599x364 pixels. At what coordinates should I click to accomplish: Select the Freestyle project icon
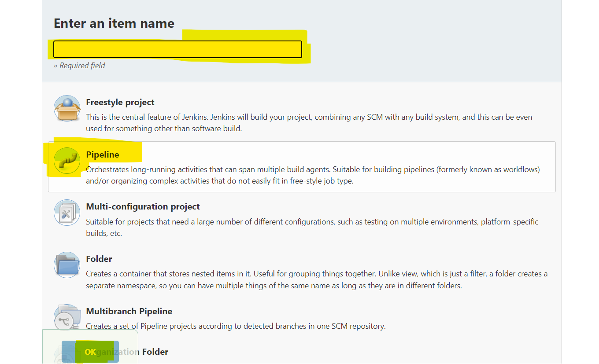[67, 108]
